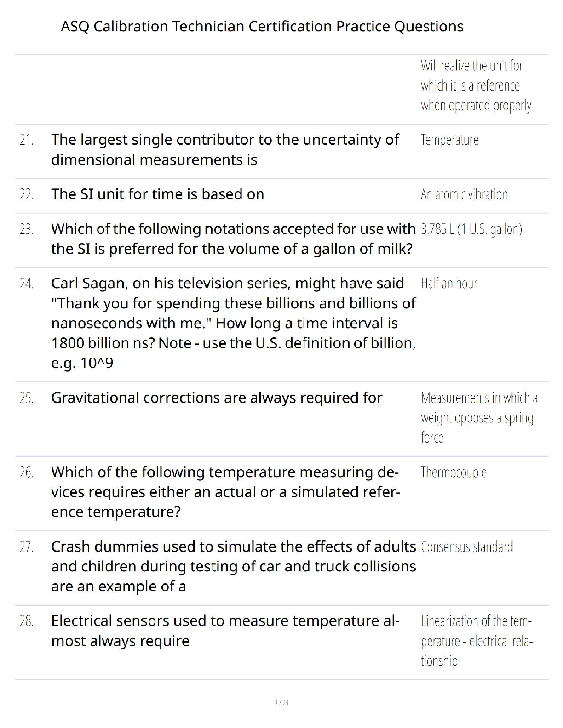Viewport: 563px width, 728px height.
Task: Click the page title about ASQ Calibration Technician
Action: (262, 26)
